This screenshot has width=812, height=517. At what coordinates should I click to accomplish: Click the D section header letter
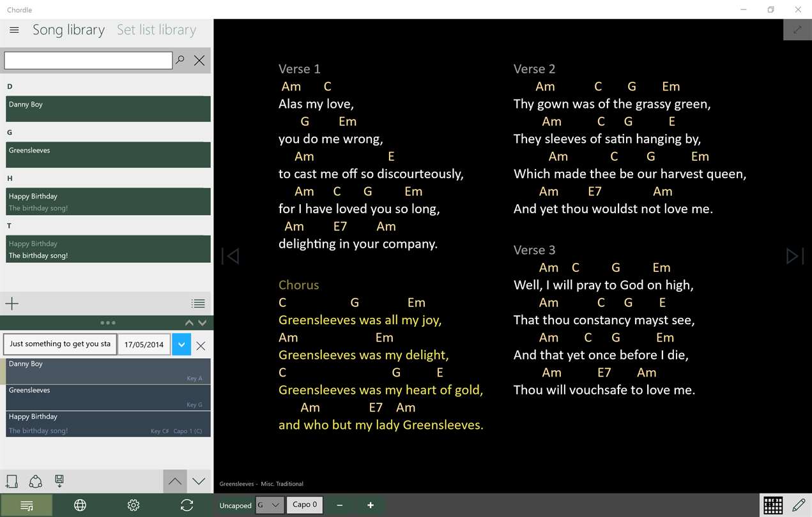(10, 86)
